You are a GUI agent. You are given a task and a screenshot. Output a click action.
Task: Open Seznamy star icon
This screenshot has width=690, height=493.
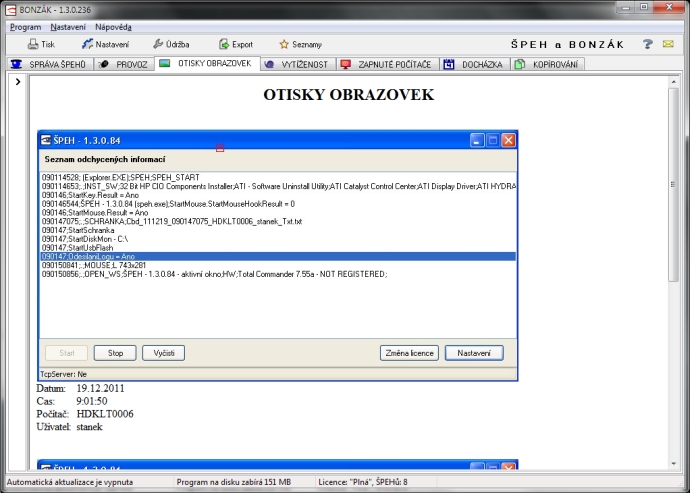point(284,44)
